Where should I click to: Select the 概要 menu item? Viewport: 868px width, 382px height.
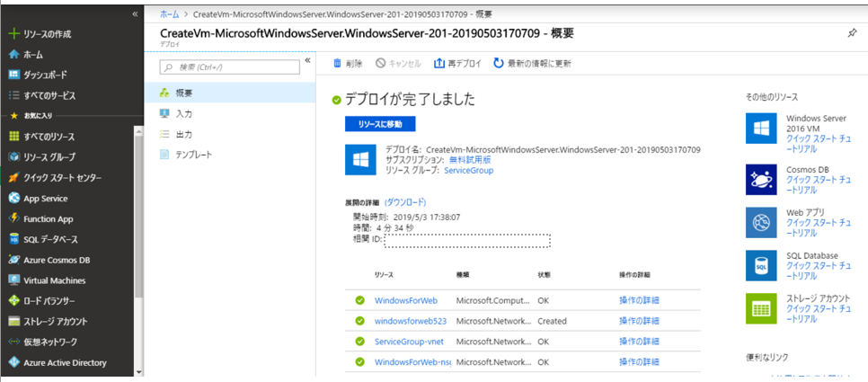(x=230, y=93)
